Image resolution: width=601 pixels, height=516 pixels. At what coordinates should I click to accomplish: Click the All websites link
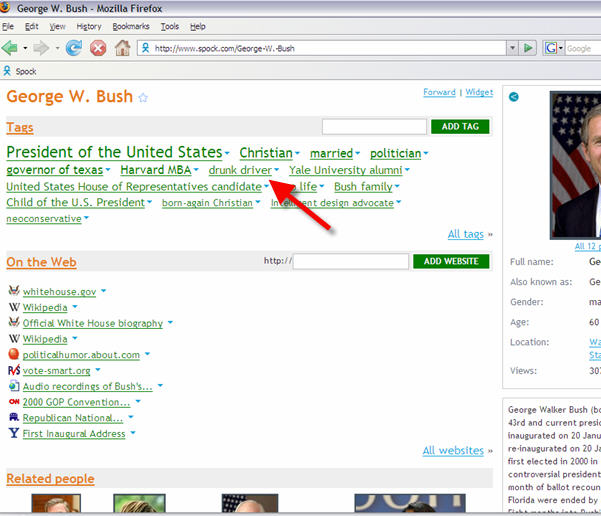(x=453, y=450)
